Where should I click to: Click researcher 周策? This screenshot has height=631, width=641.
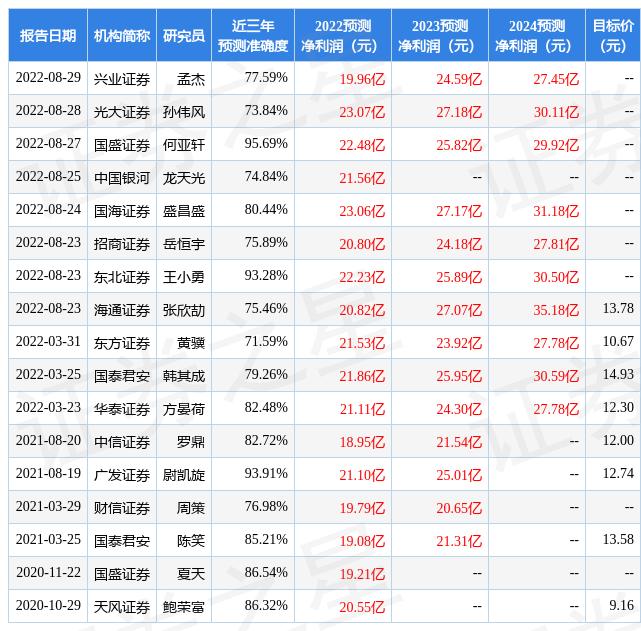pyautogui.click(x=191, y=508)
